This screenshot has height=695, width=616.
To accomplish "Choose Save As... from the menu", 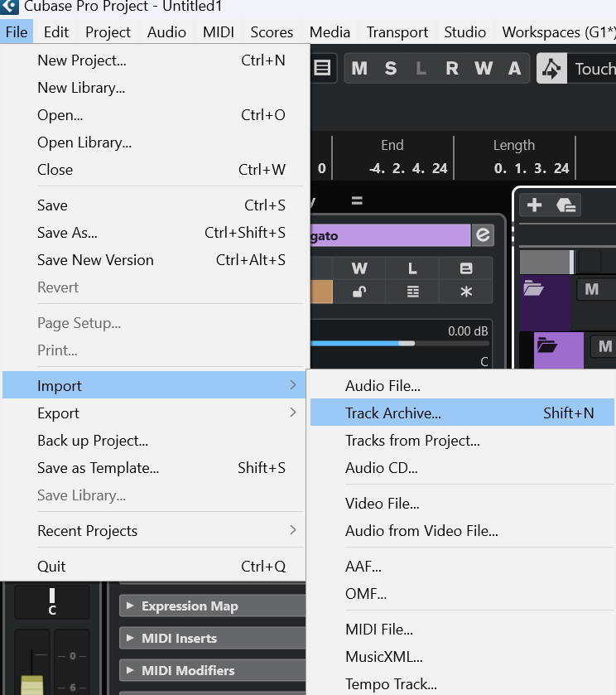I will pyautogui.click(x=154, y=232).
